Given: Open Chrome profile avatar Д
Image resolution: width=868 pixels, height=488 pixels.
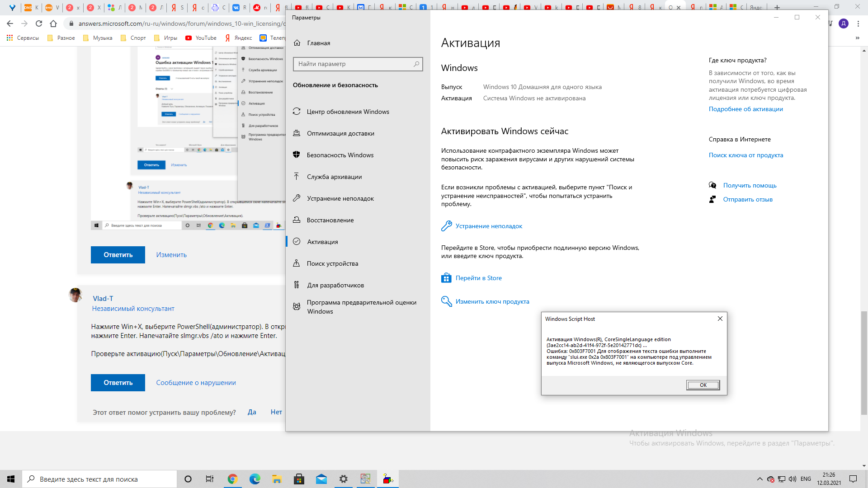Looking at the screenshot, I should 844,23.
